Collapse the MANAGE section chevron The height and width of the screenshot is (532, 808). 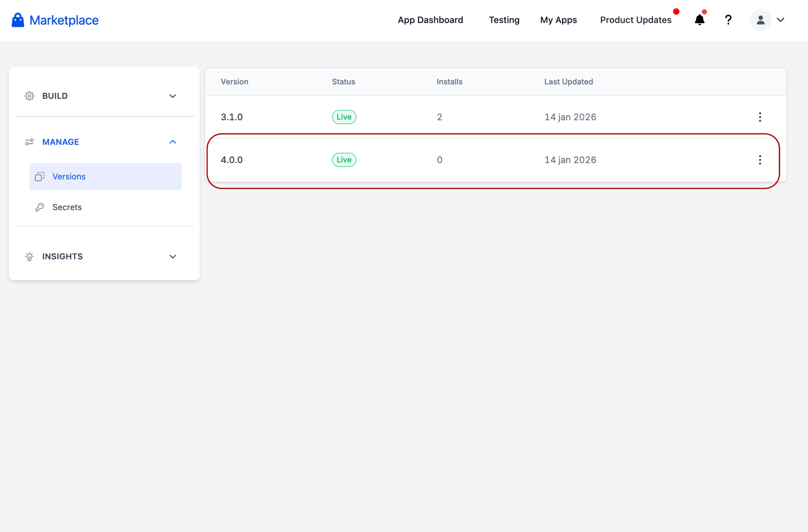click(172, 142)
